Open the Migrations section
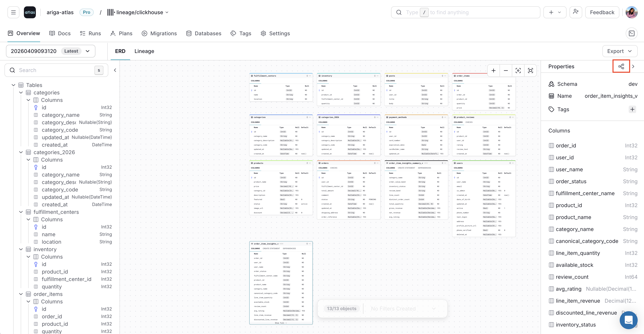 tap(159, 33)
